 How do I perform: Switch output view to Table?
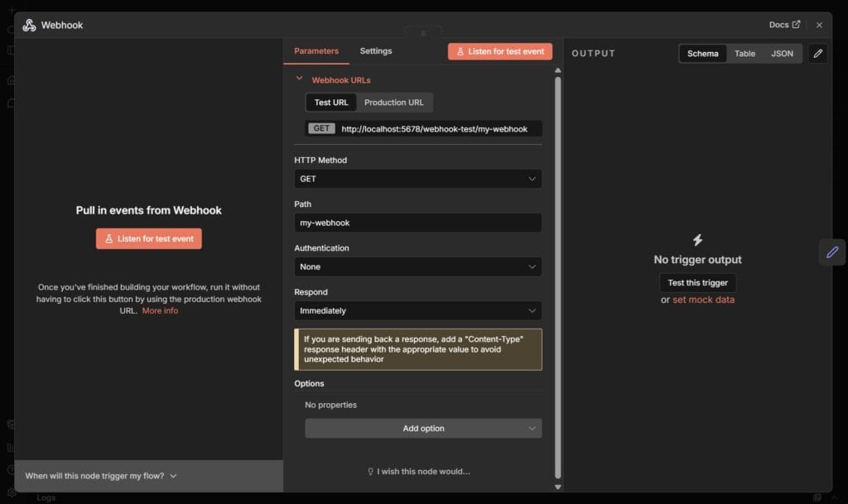tap(744, 54)
